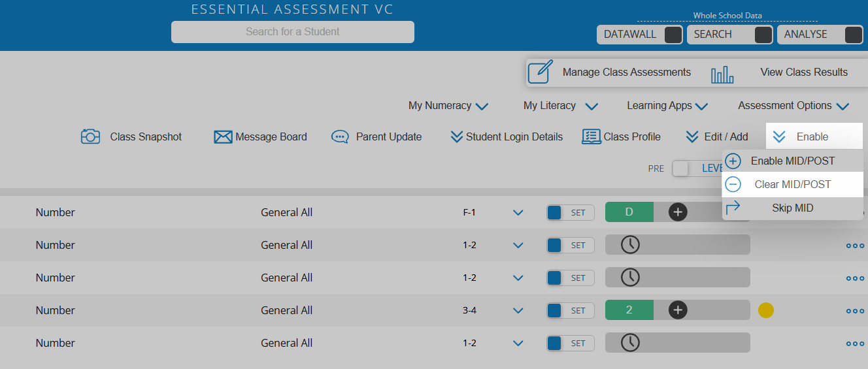The image size is (868, 369).
Task: Click the Message Board envelope icon
Action: [224, 137]
